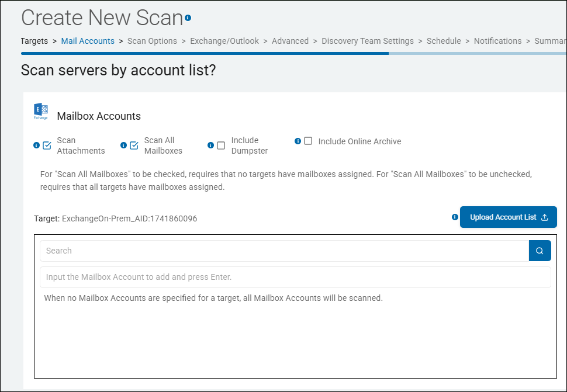
Task: Click the info icon beside Create New Scan
Action: tap(188, 18)
